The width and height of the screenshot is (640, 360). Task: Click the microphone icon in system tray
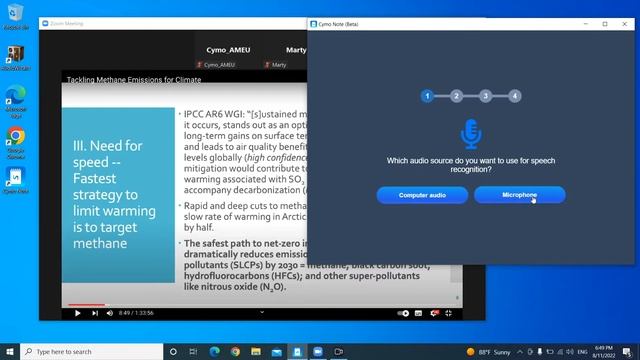tap(540, 352)
